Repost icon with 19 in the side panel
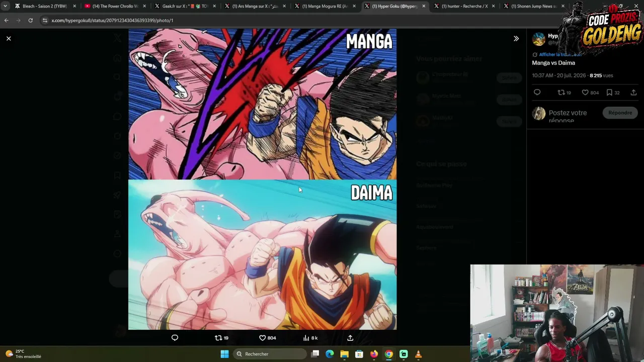 pos(564,93)
